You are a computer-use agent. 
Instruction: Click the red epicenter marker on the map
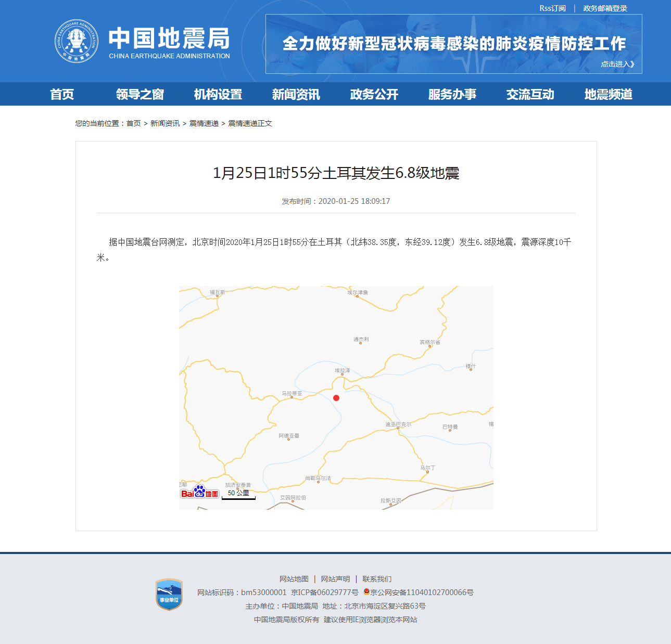click(x=337, y=398)
